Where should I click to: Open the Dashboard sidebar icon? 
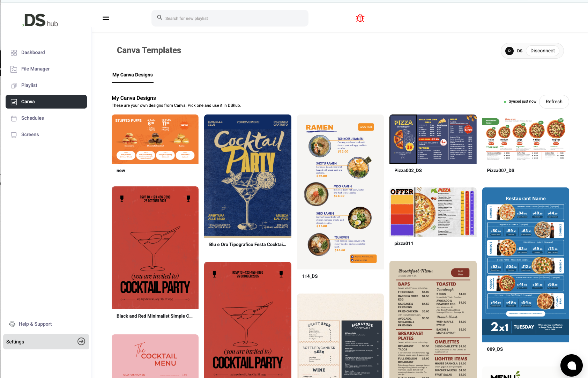point(14,53)
